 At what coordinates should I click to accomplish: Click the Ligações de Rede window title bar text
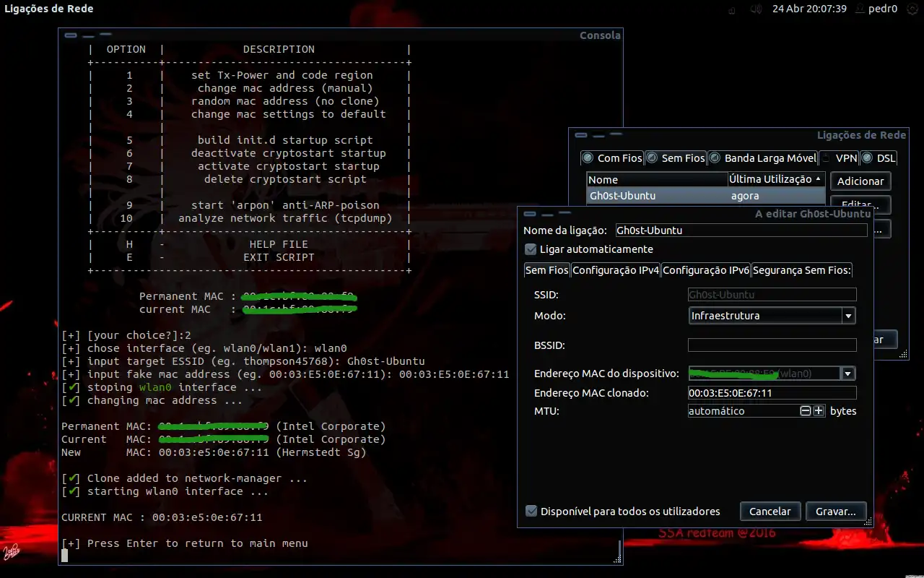pos(861,134)
